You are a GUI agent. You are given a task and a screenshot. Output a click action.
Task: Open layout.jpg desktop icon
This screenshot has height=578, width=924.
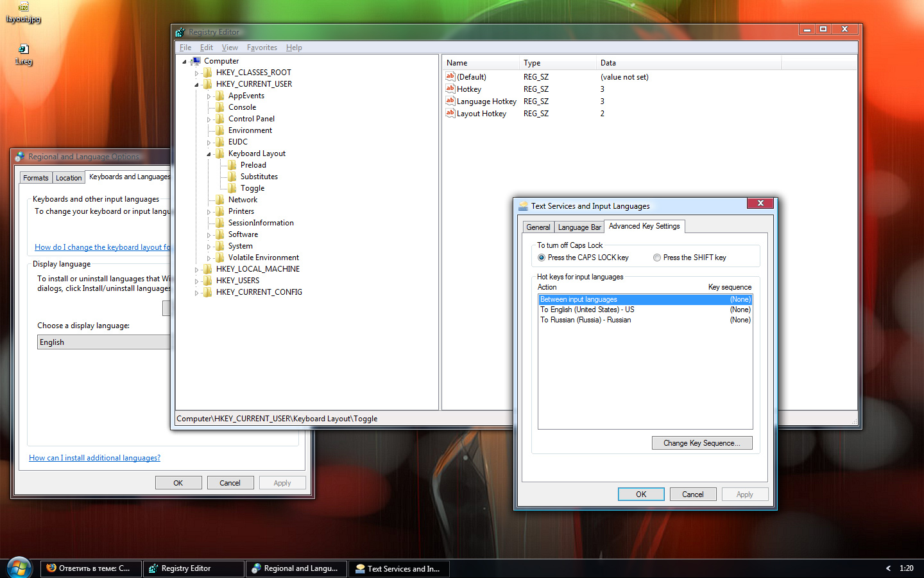(x=23, y=8)
